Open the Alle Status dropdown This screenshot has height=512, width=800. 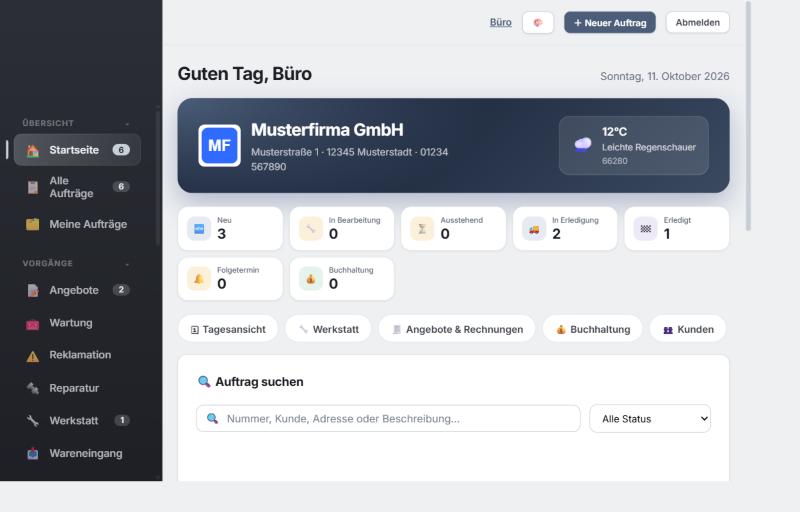point(650,419)
